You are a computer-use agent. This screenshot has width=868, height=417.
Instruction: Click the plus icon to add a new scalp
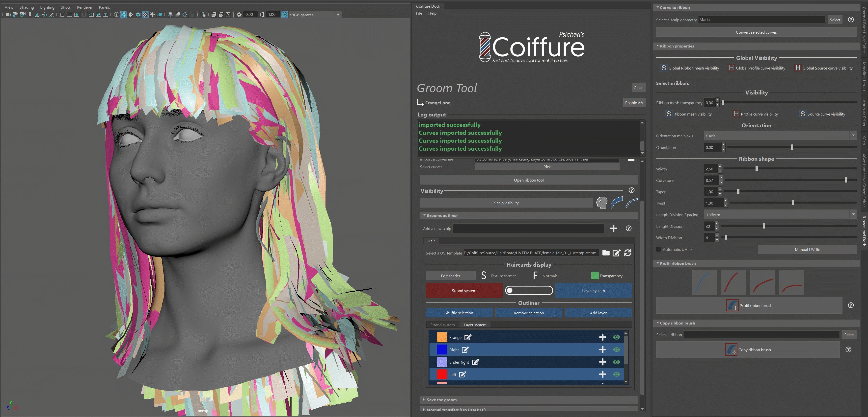pyautogui.click(x=613, y=229)
